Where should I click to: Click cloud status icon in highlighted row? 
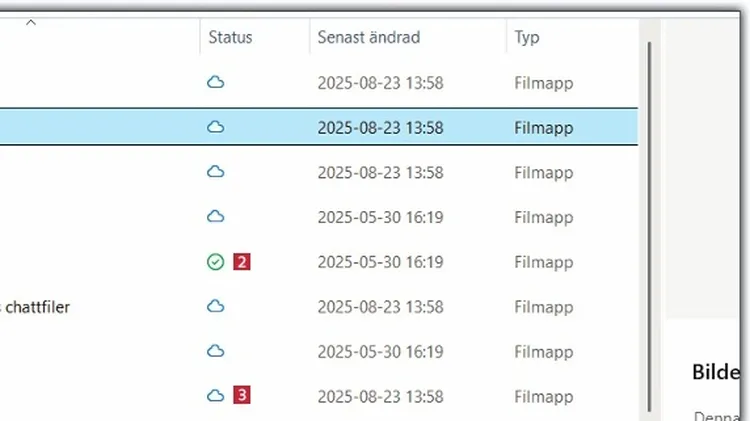tap(215, 127)
